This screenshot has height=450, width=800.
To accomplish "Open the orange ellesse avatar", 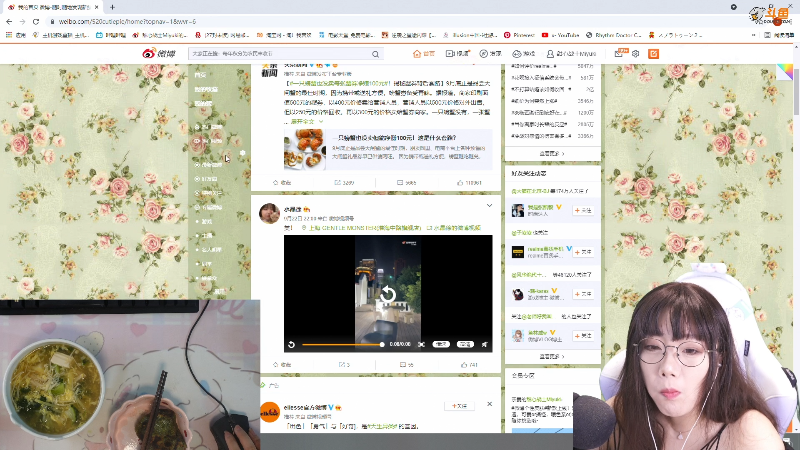I will 270,412.
